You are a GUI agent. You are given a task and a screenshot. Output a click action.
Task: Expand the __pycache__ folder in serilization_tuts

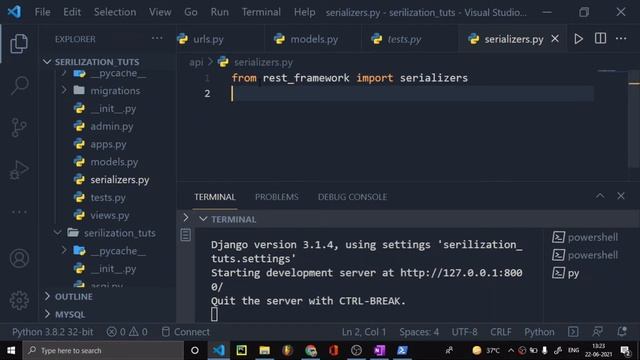(x=64, y=250)
